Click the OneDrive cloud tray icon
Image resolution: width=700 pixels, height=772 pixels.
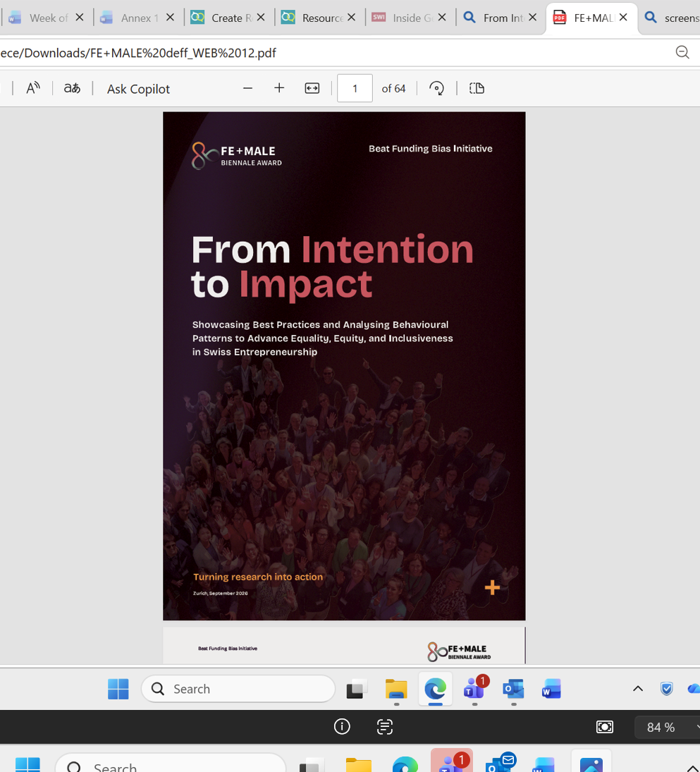click(694, 689)
